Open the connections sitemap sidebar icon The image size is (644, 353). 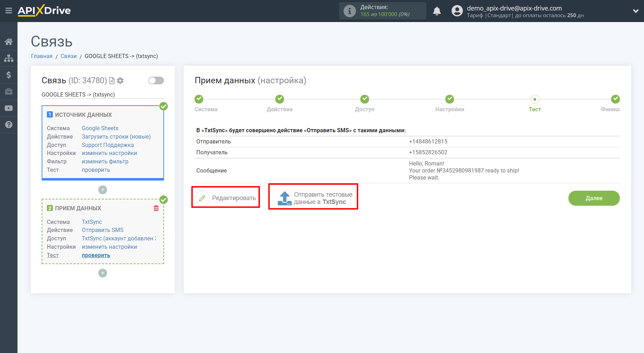pos(9,58)
